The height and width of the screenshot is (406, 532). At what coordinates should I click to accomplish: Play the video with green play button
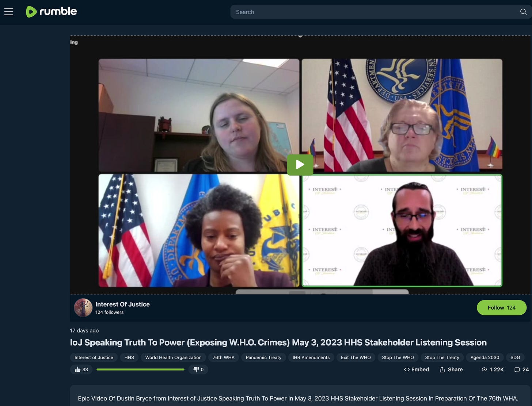coord(300,165)
